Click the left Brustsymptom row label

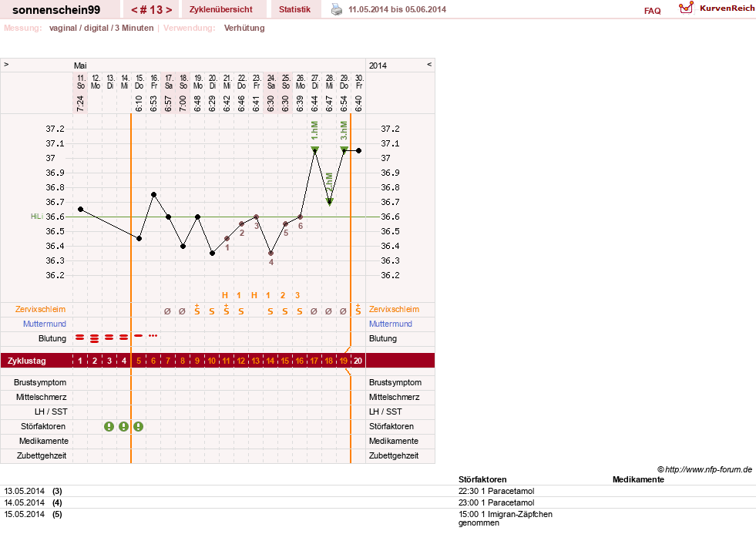click(40, 382)
